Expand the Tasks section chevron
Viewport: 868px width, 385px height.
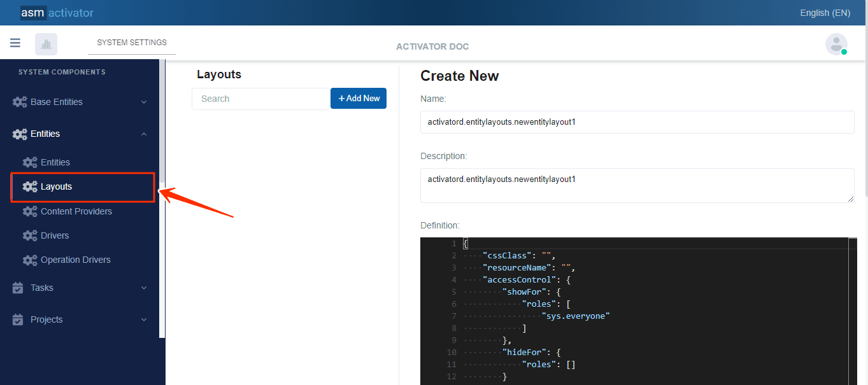pyautogui.click(x=144, y=288)
